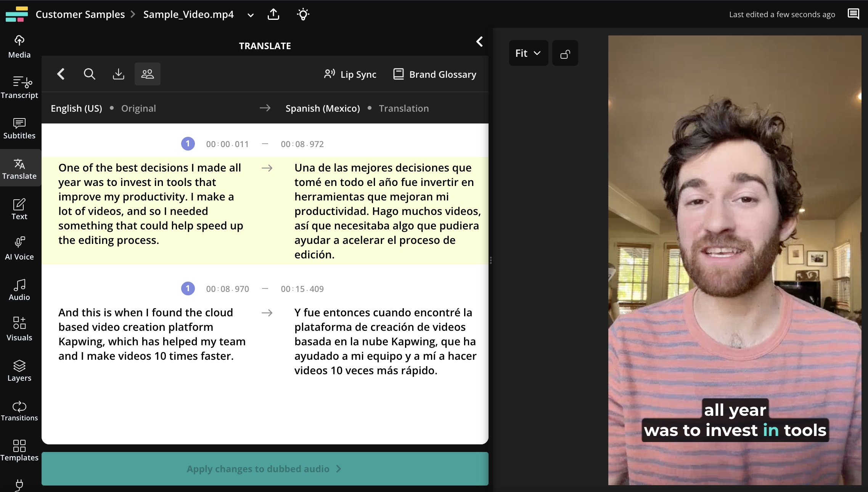Click the Spanish translation of second segment
Screen dimensions: 868x492
(385, 341)
